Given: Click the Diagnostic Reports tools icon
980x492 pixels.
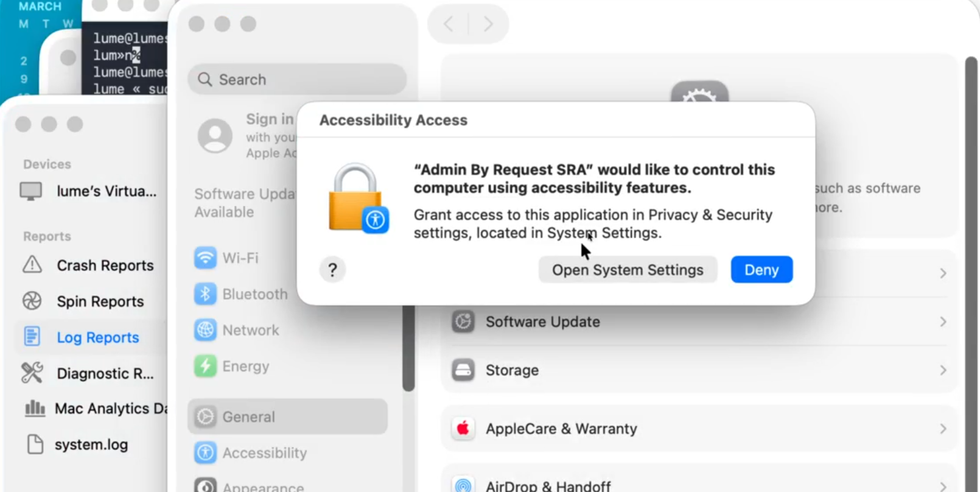Looking at the screenshot, I should click(x=32, y=373).
